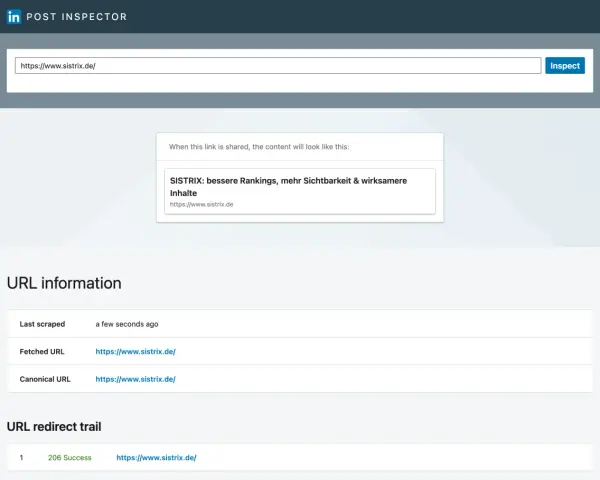The width and height of the screenshot is (600, 480).
Task: Click 'a few seconds ago' value
Action: coord(127,324)
